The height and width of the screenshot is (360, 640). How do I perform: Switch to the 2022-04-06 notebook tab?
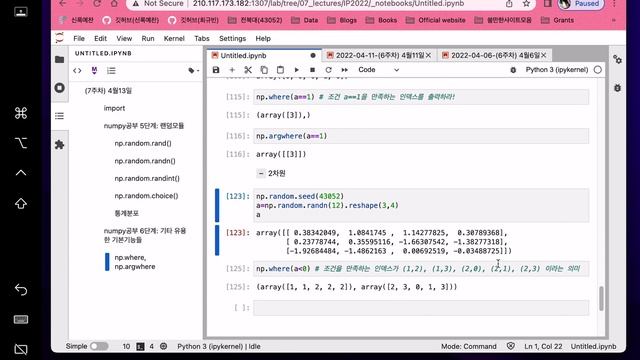click(x=495, y=55)
